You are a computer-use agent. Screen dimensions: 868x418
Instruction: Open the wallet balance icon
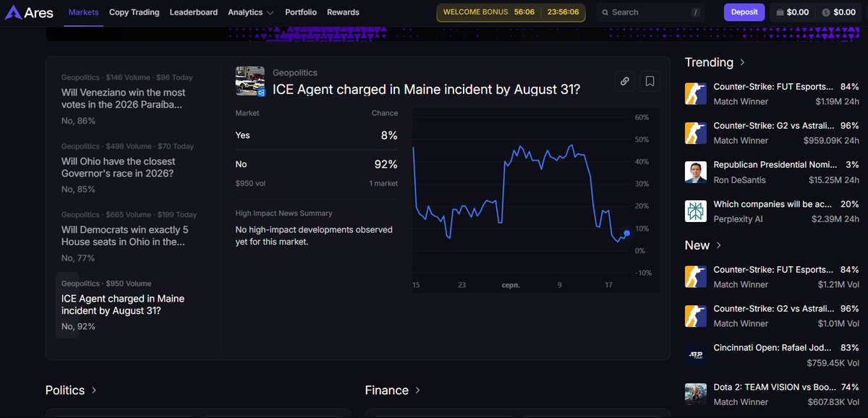[779, 12]
